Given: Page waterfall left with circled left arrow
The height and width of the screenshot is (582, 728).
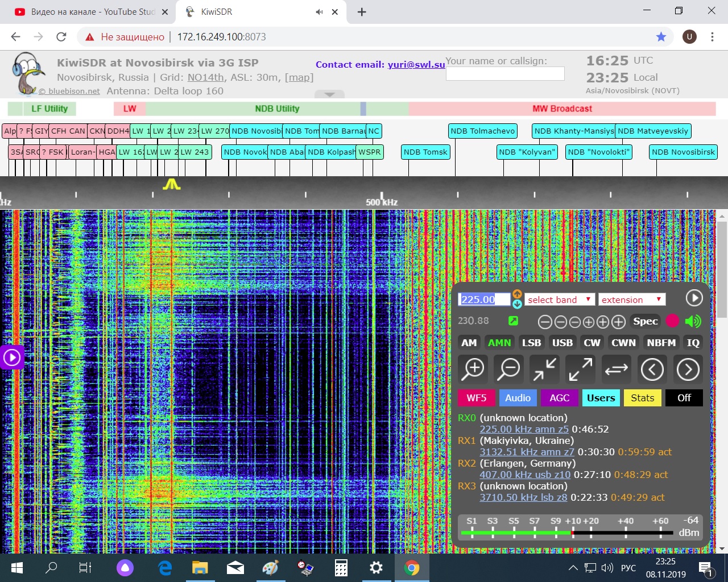Looking at the screenshot, I should 652,369.
